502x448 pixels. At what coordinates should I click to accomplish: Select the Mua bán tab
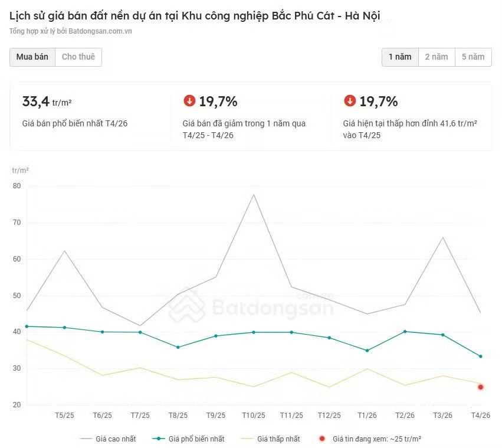click(32, 57)
